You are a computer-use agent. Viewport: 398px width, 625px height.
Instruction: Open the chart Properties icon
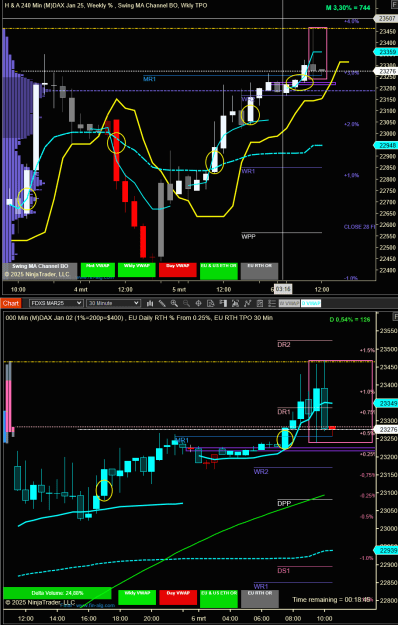coord(271,303)
